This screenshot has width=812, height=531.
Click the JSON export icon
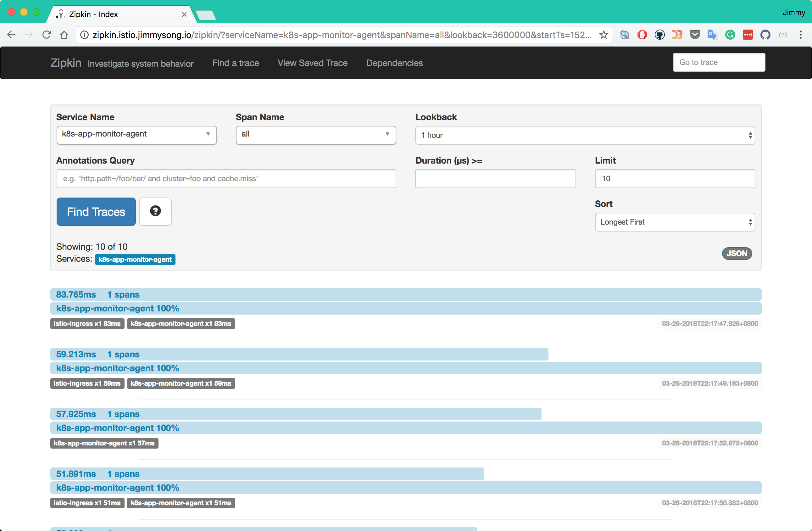[737, 253]
